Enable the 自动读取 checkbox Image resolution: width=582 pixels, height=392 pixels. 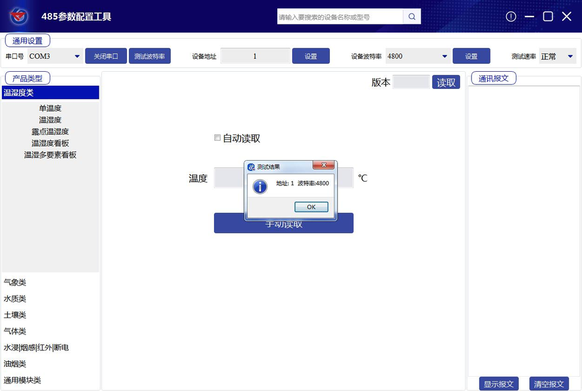click(x=218, y=137)
